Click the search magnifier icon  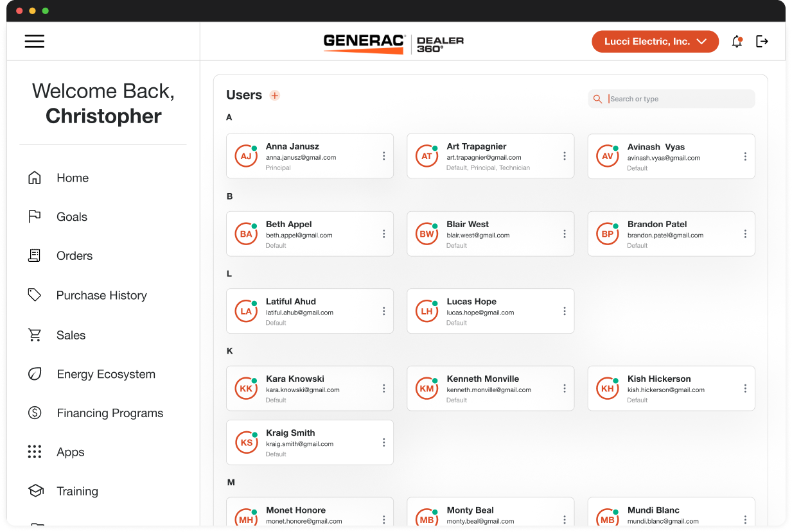pyautogui.click(x=598, y=99)
